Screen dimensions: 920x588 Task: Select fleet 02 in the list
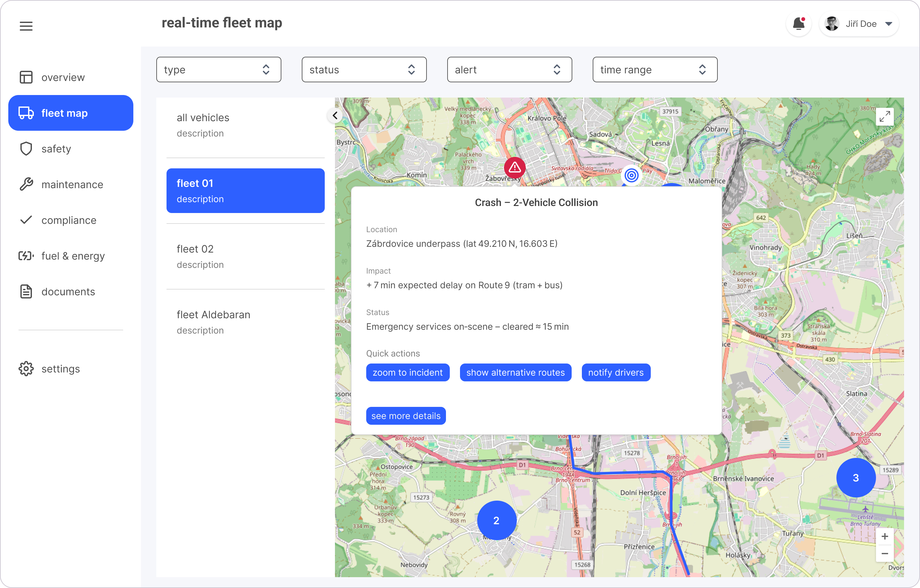[245, 256]
